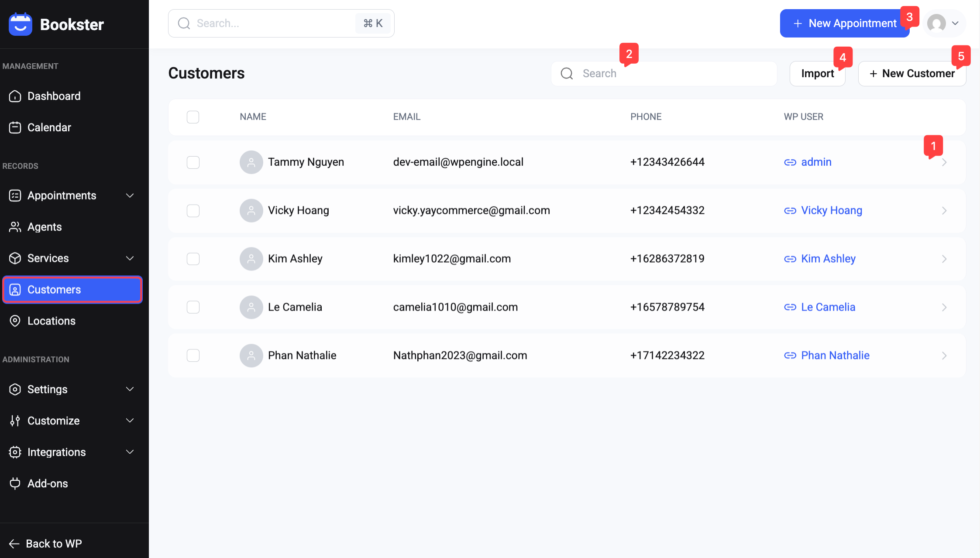Screen dimensions: 980x558
Task: Expand the Settings menu chevron
Action: tap(130, 389)
